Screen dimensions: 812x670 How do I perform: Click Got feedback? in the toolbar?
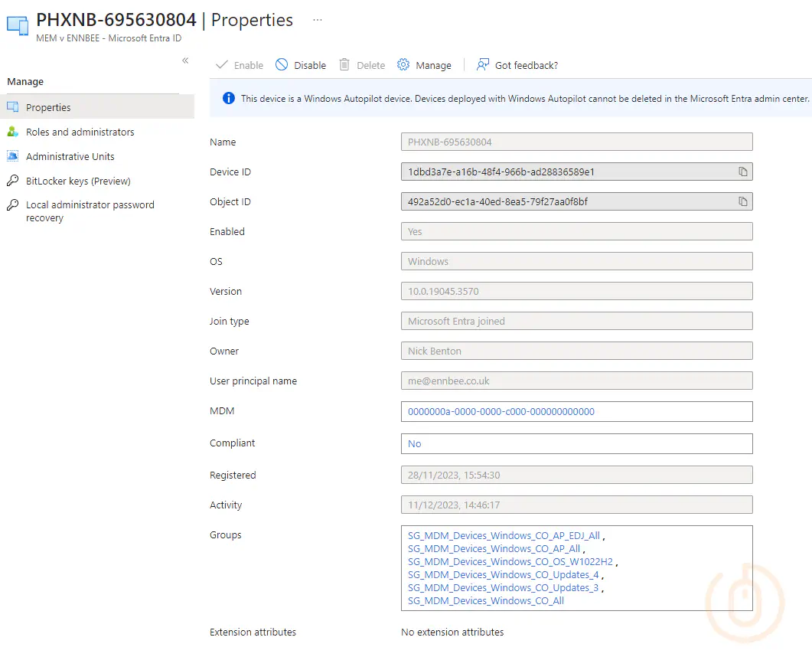click(x=517, y=65)
